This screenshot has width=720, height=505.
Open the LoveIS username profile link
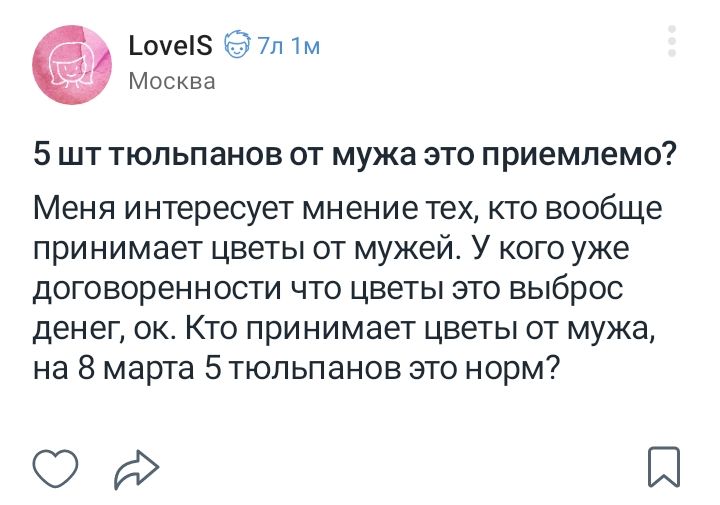point(170,45)
